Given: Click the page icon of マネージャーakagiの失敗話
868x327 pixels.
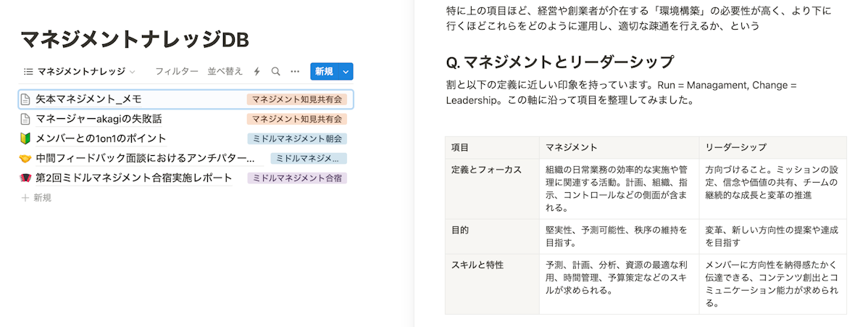Looking at the screenshot, I should (25, 119).
